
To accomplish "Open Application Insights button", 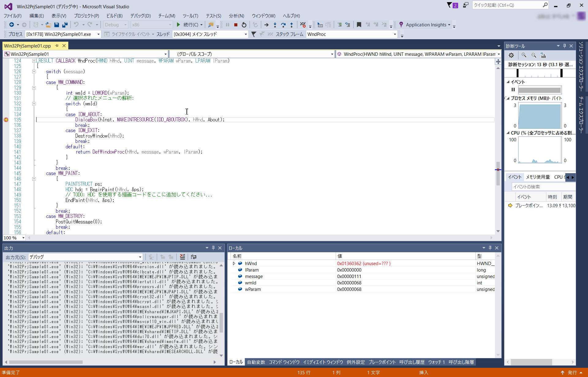I will [x=426, y=25].
